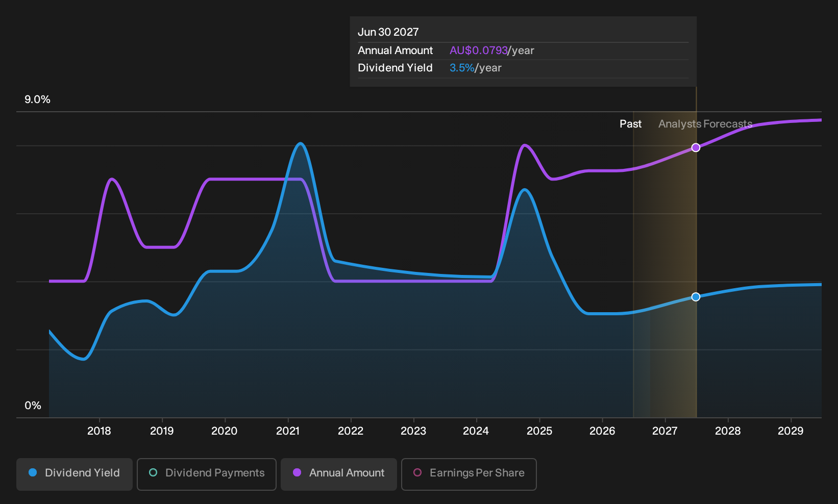Screen dimensions: 838x504
Task: Enable the Earnings Per Share series
Action: point(469,474)
